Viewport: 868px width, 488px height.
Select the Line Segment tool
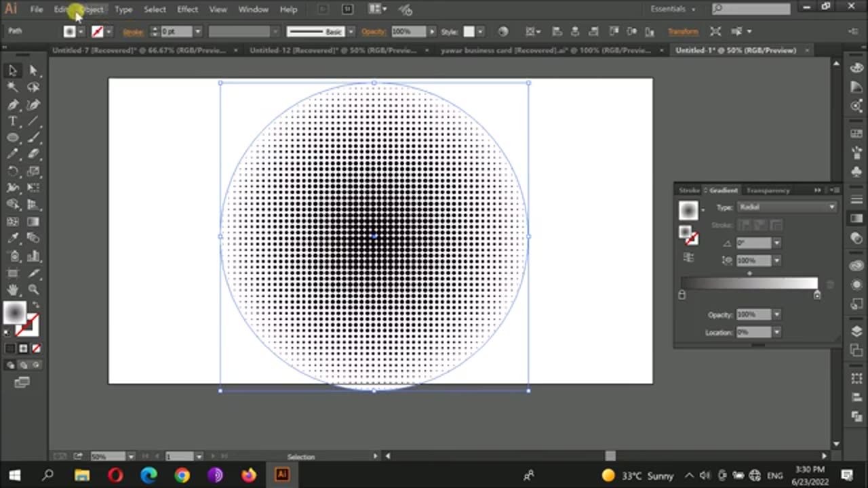click(x=33, y=121)
